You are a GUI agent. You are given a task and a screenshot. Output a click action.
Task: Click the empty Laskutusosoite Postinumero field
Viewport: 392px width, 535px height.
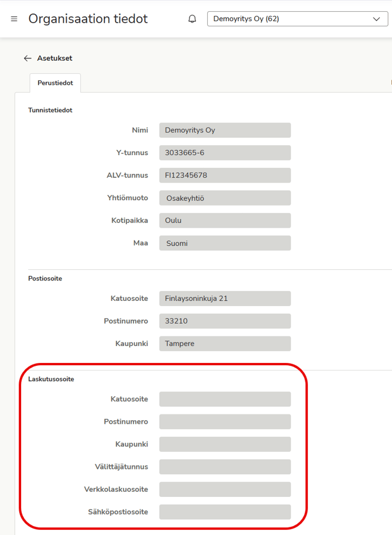(225, 421)
